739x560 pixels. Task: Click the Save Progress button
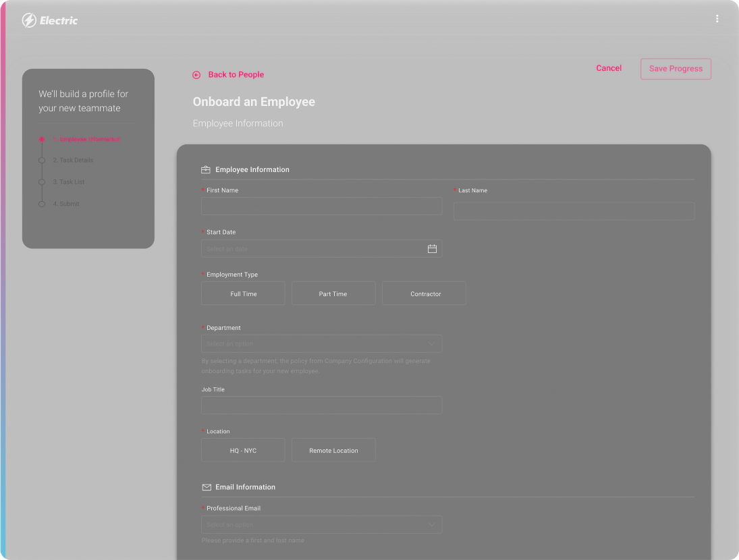(x=676, y=68)
